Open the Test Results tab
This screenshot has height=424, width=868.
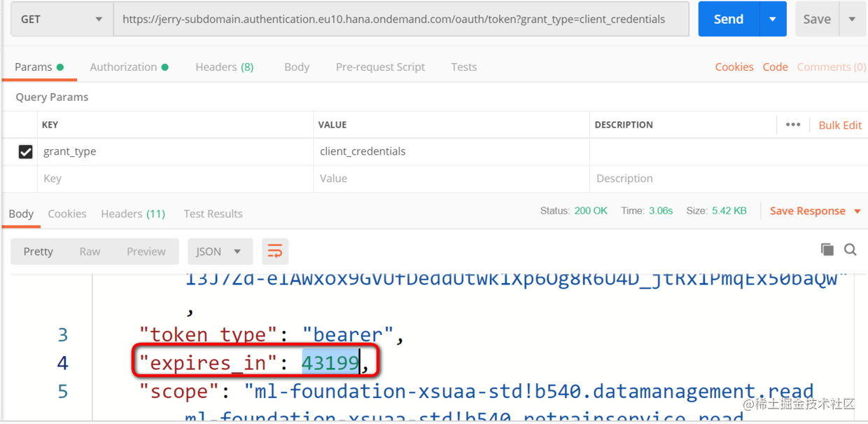coord(213,214)
